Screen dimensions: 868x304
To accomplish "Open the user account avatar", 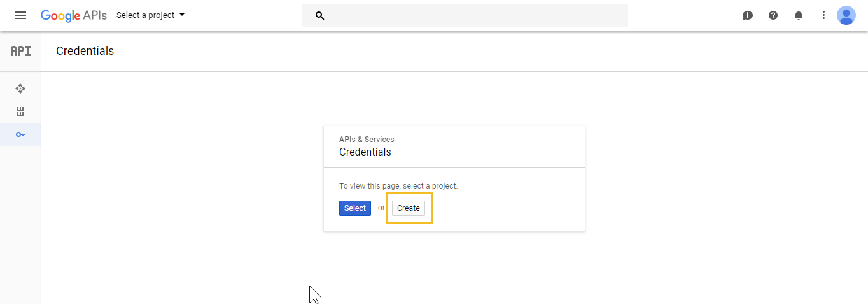I will (846, 15).
